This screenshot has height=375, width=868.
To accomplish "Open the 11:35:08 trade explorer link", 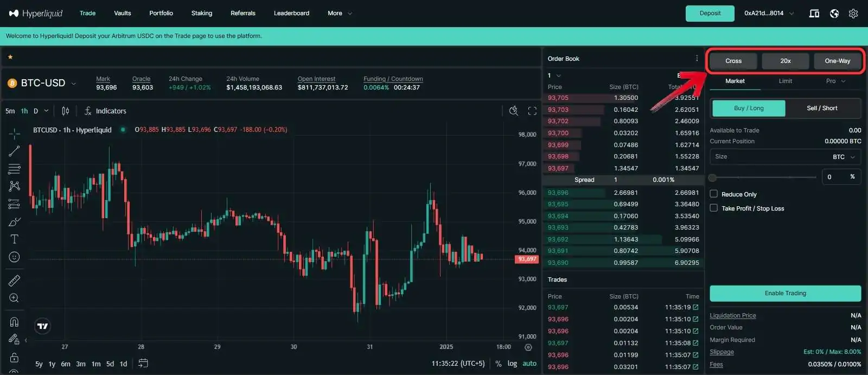I will pos(695,343).
